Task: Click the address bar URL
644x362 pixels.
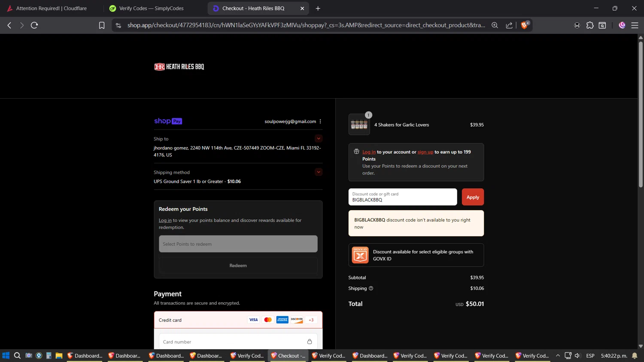Action: pyautogui.click(x=306, y=25)
